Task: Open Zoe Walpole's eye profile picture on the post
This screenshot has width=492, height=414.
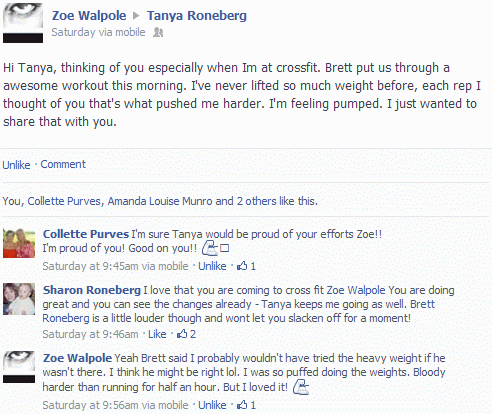Action: [23, 23]
